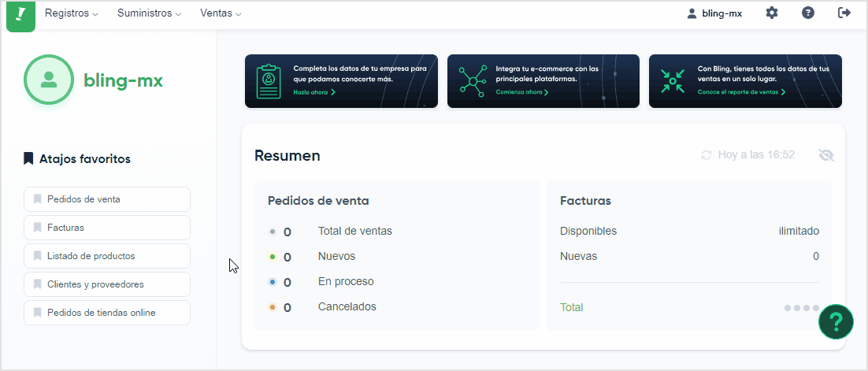This screenshot has width=868, height=371.
Task: Open the Pedidos de tiendas online shortcut
Action: pos(107,312)
